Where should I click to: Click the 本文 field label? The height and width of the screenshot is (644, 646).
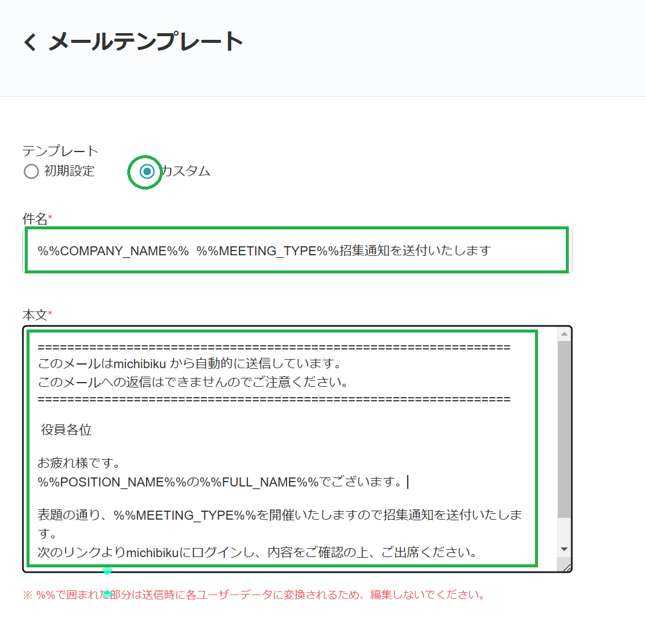point(34,314)
